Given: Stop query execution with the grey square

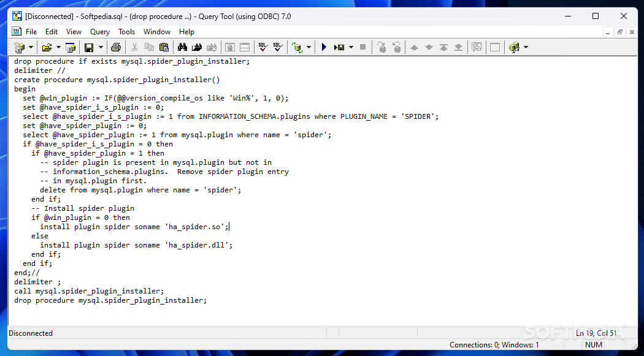Looking at the screenshot, I should [362, 47].
